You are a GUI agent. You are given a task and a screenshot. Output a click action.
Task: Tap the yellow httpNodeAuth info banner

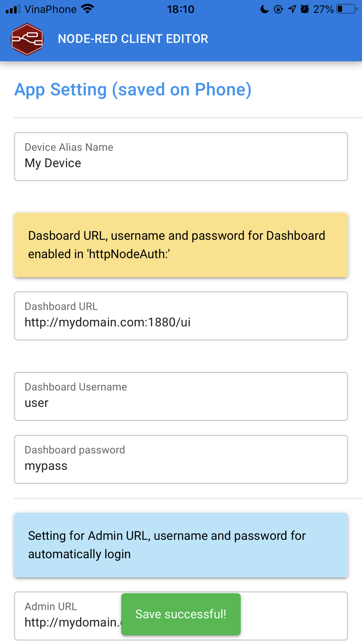[x=181, y=245]
